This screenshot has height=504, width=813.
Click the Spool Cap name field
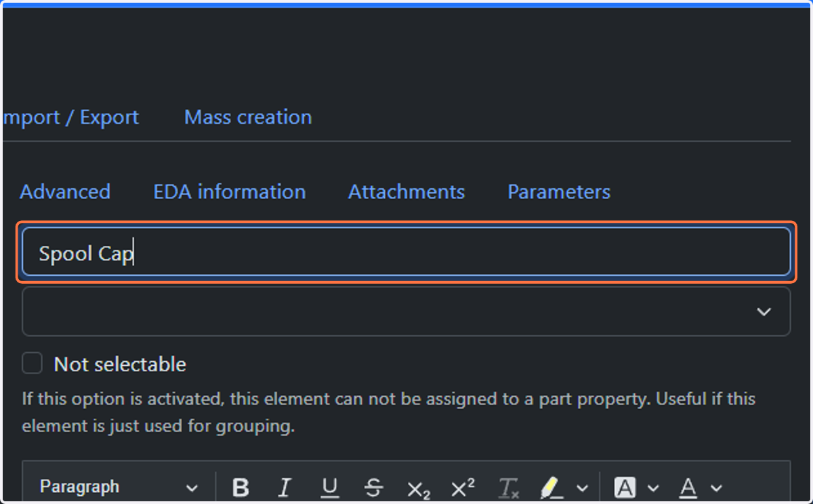coord(406,252)
